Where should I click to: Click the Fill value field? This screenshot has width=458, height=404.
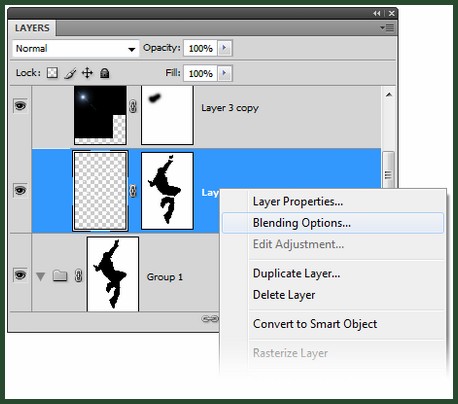[200, 73]
